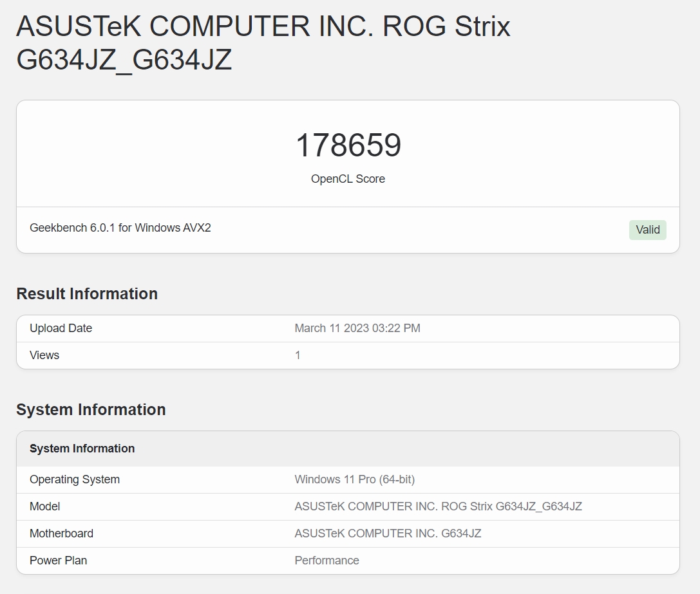Click the ROG Strix page title heading
Screen dimensions: 700x594
(263, 43)
